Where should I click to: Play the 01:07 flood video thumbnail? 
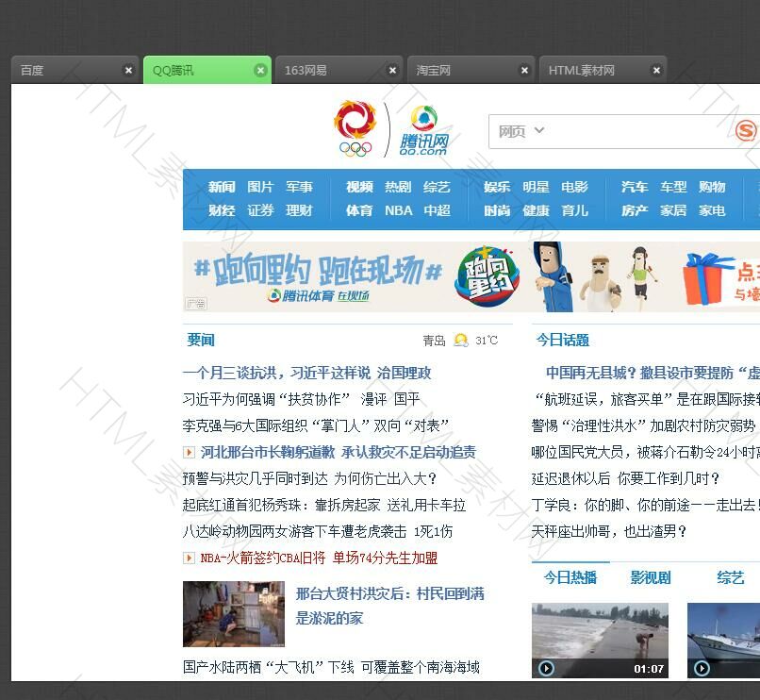(x=600, y=640)
